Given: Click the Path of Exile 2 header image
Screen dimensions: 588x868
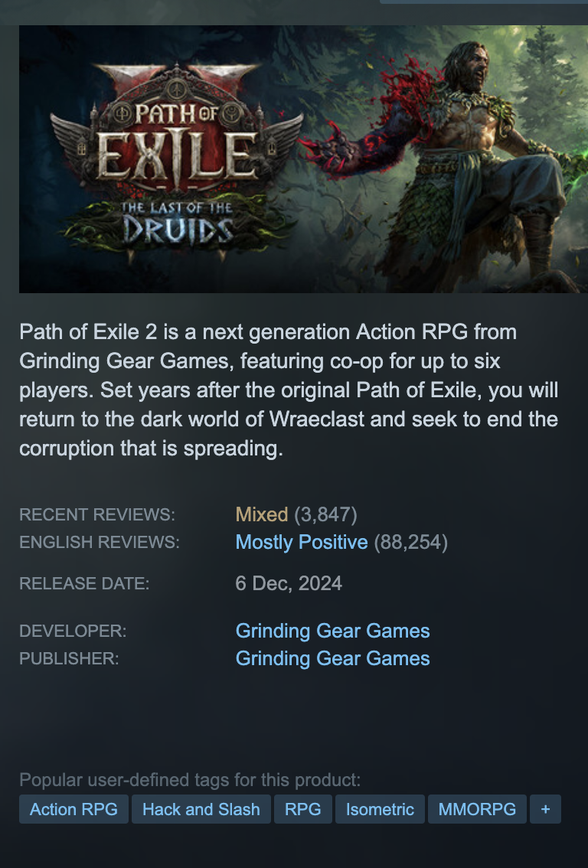Looking at the screenshot, I should click(x=303, y=159).
